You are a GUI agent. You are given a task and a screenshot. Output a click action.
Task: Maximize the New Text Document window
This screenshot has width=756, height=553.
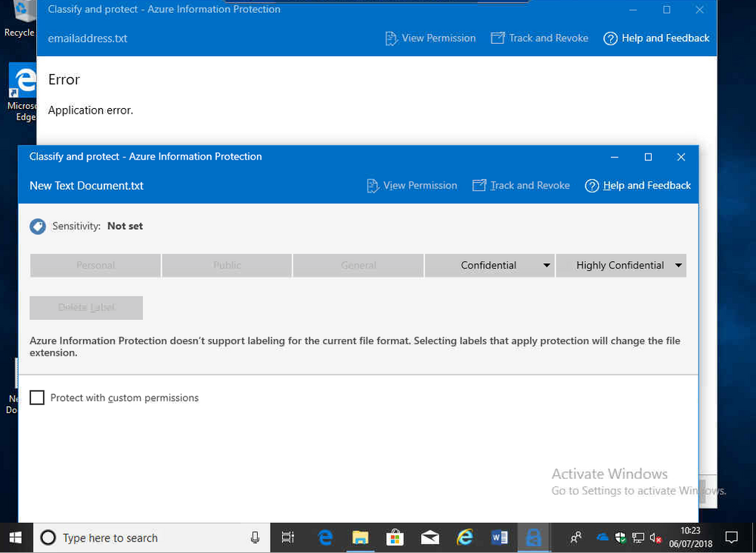(648, 157)
